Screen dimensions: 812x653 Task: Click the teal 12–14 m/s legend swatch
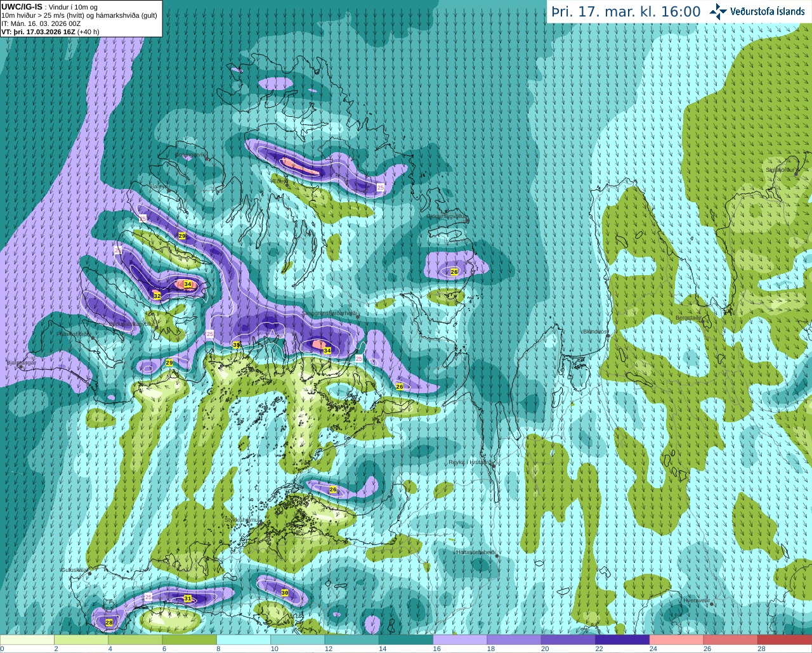pyautogui.click(x=352, y=640)
